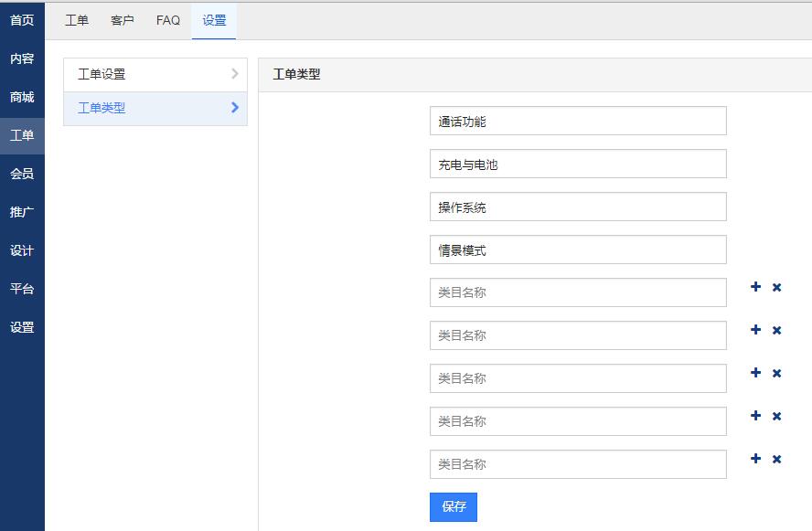Viewport: 812px width, 531px height.
Task: Click the 通话功能 category input field
Action: click(x=578, y=122)
